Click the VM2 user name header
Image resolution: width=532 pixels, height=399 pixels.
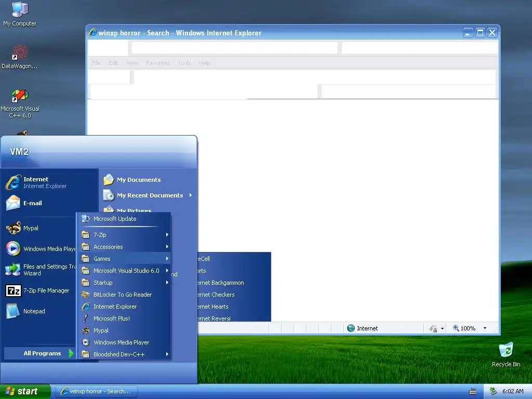coord(19,152)
